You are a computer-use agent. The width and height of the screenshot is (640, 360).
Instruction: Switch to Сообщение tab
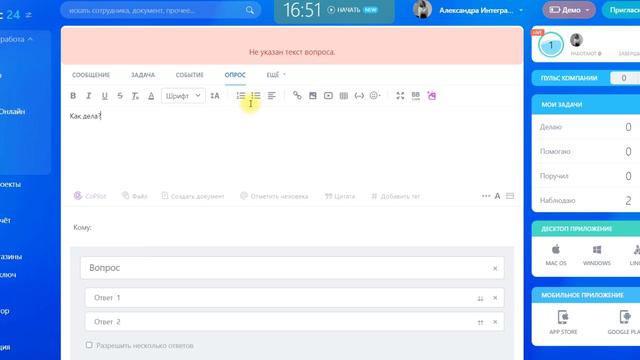coord(91,75)
